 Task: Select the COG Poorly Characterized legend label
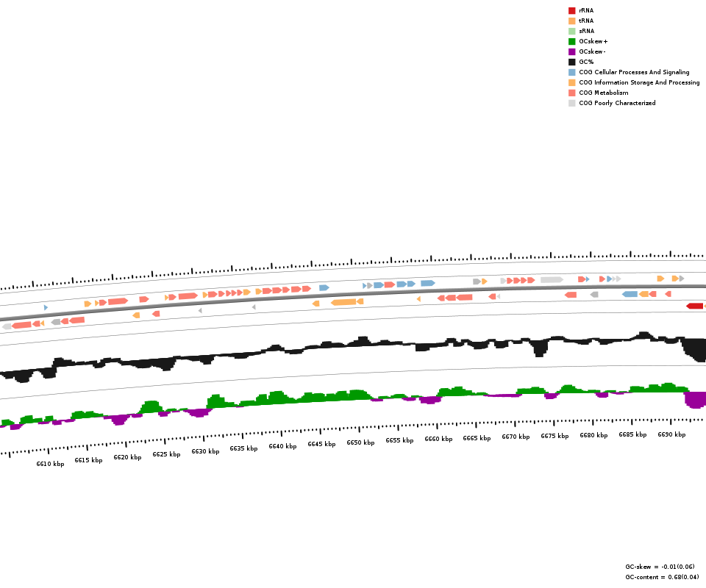pyautogui.click(x=616, y=103)
